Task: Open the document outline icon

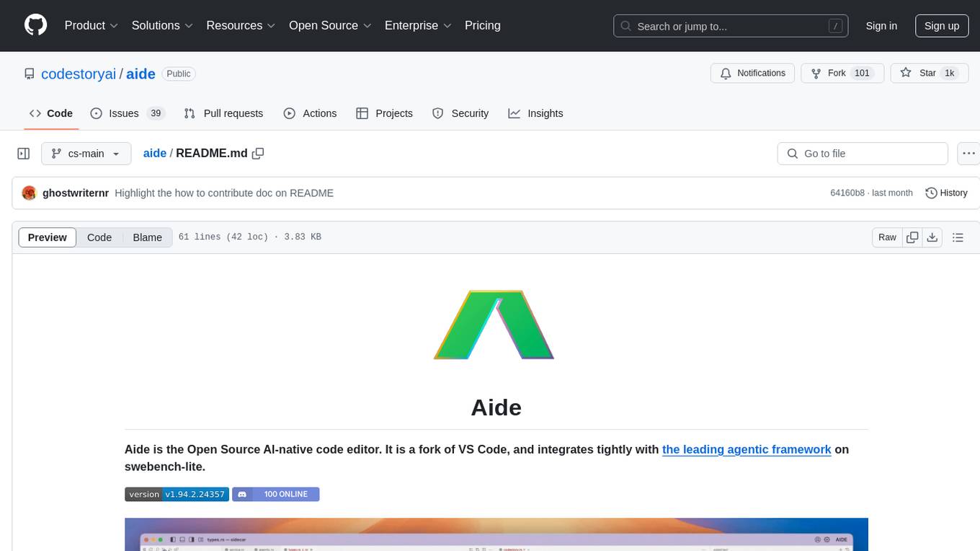Action: click(958, 237)
